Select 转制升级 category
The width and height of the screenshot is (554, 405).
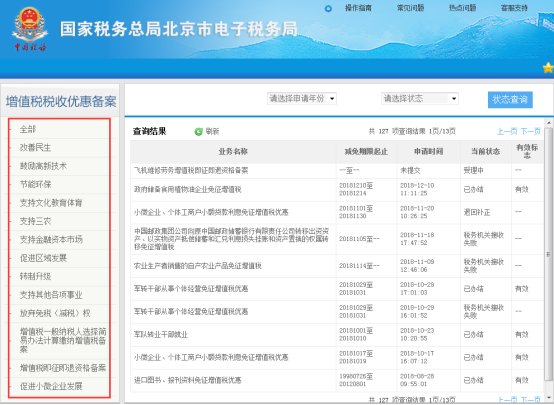pyautogui.click(x=35, y=276)
